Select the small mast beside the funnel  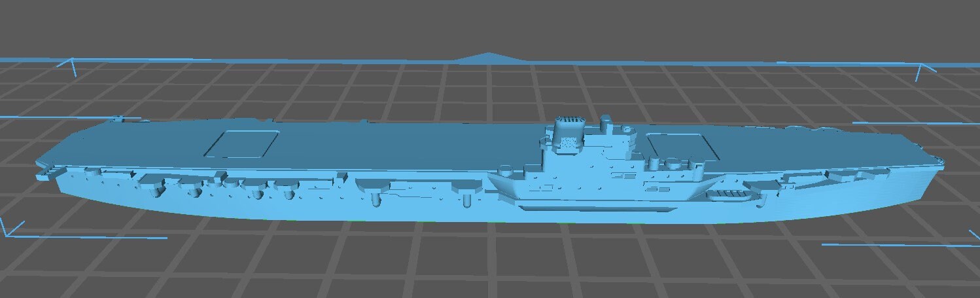[606, 122]
